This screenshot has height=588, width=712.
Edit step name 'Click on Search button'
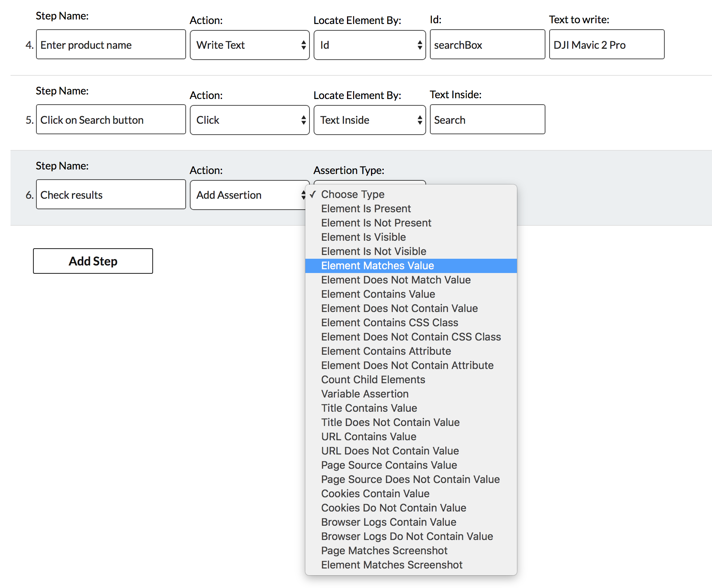111,120
